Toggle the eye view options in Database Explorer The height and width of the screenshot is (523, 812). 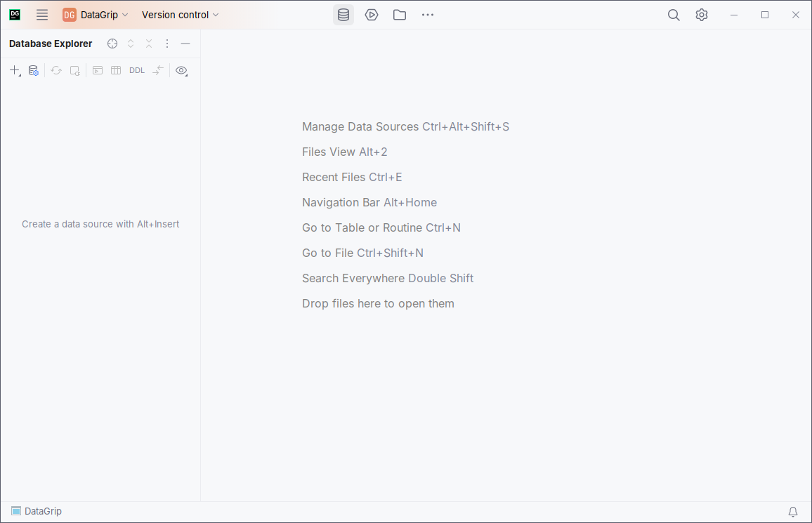click(x=181, y=70)
